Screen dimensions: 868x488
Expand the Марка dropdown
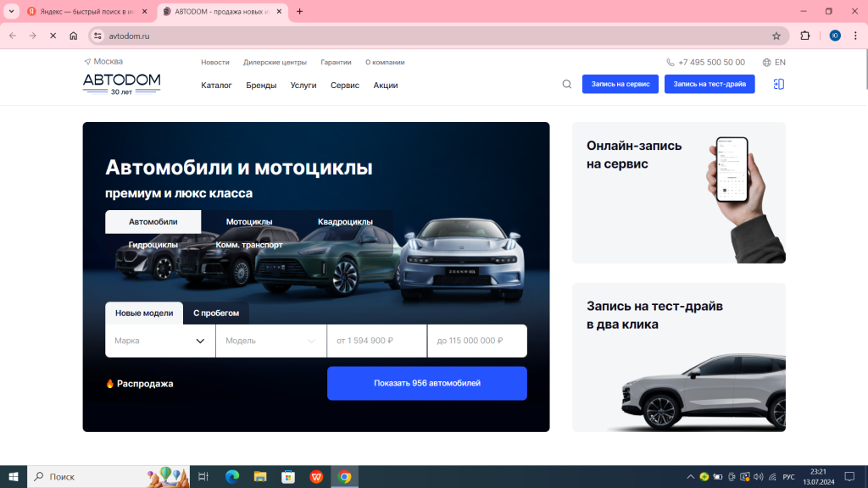[160, 341]
